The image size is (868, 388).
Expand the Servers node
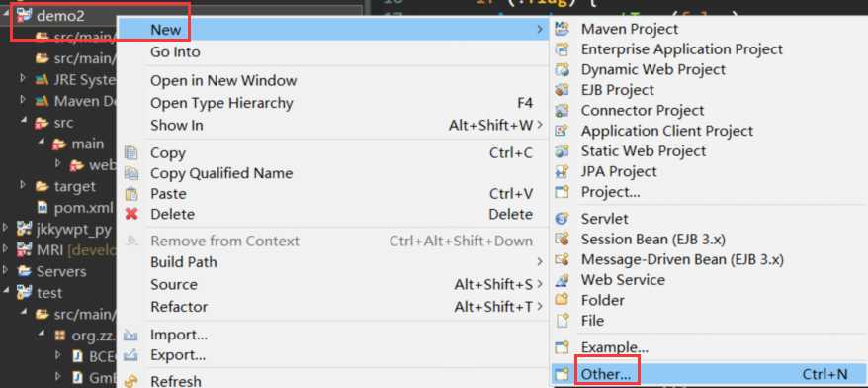pos(6,271)
